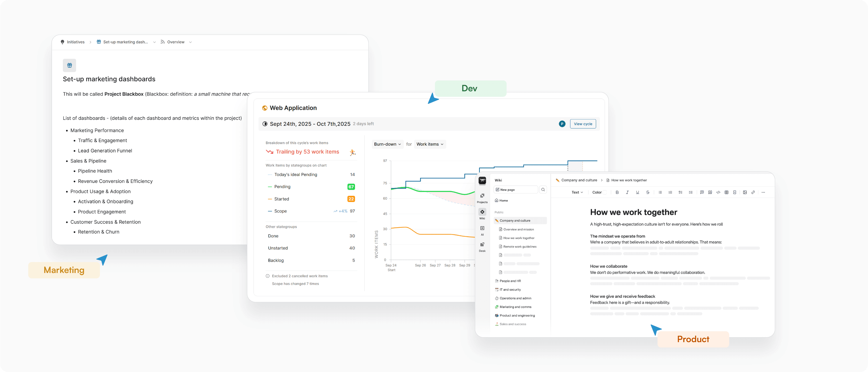
Task: Toggle bold formatting in the wiki editor
Action: (617, 192)
